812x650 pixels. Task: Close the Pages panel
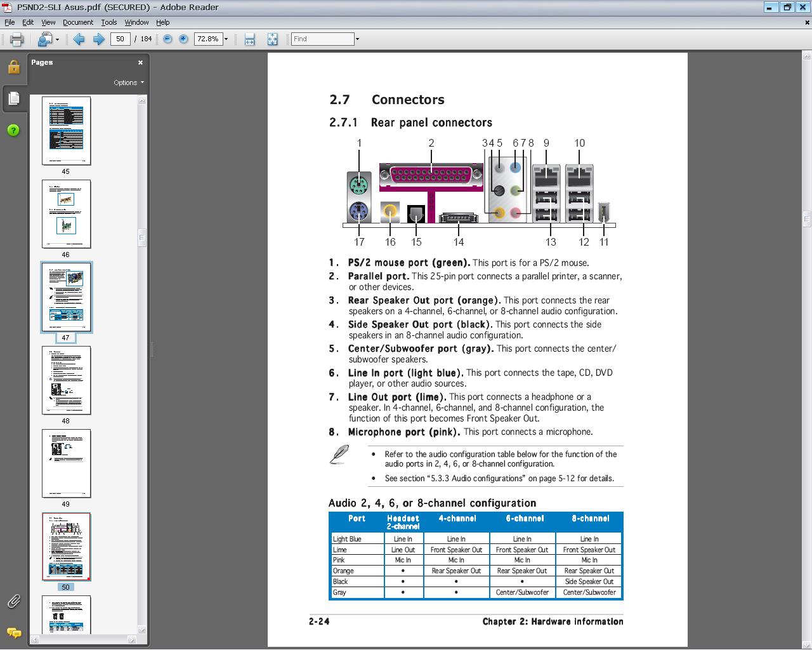point(140,62)
